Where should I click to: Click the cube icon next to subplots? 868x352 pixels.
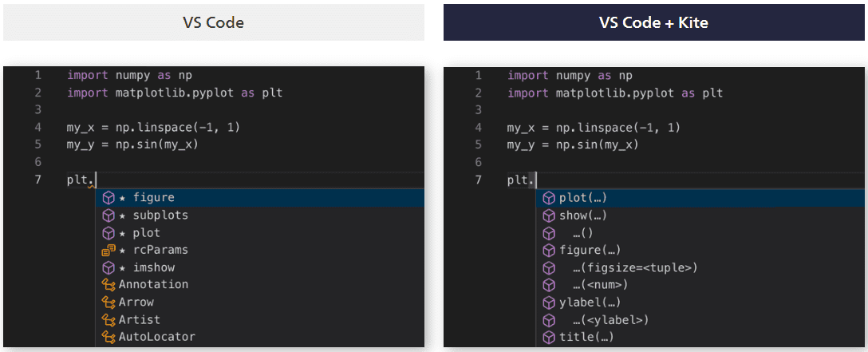[108, 216]
